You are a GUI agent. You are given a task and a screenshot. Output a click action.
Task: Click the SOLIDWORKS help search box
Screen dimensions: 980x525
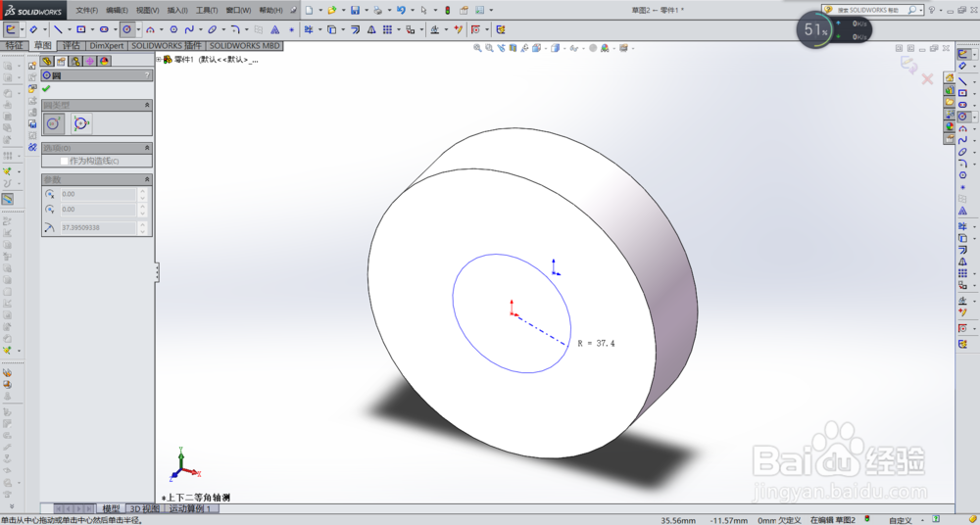coord(872,10)
